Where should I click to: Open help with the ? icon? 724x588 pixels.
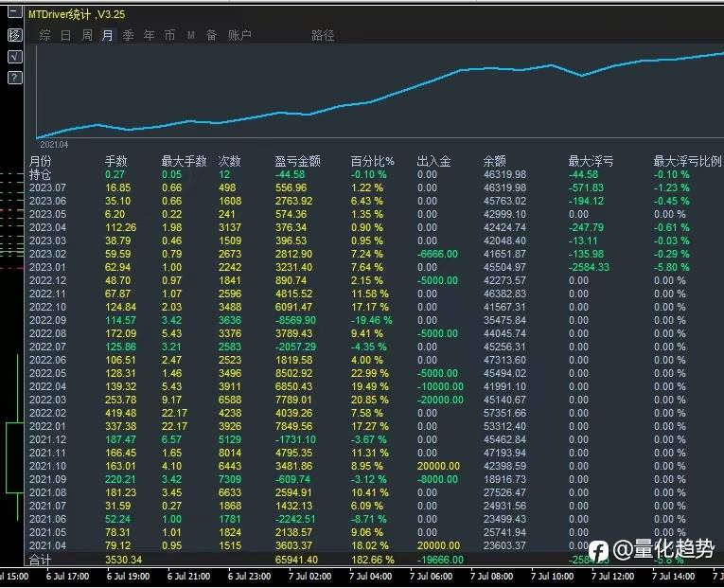(14, 78)
